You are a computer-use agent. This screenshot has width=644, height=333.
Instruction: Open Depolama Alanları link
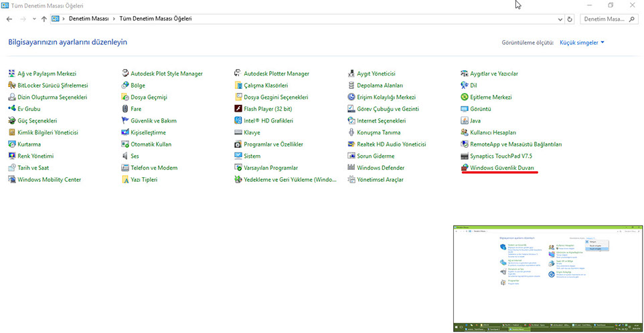pos(380,86)
